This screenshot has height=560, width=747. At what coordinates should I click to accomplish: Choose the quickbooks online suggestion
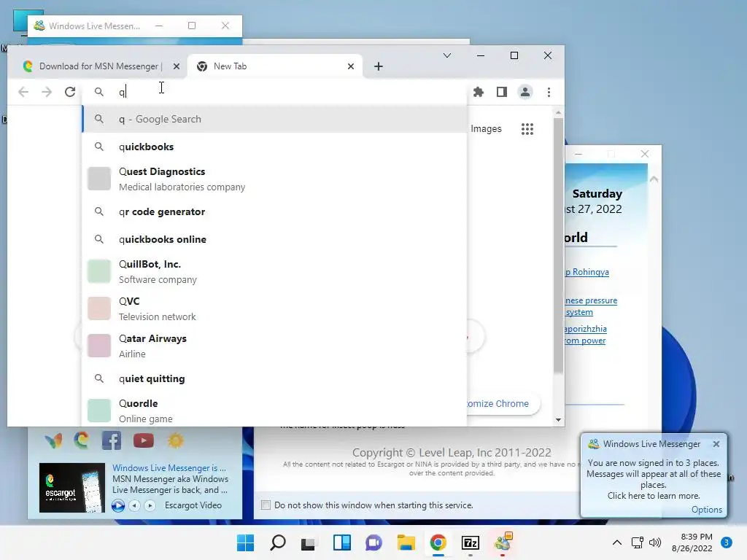[274, 239]
